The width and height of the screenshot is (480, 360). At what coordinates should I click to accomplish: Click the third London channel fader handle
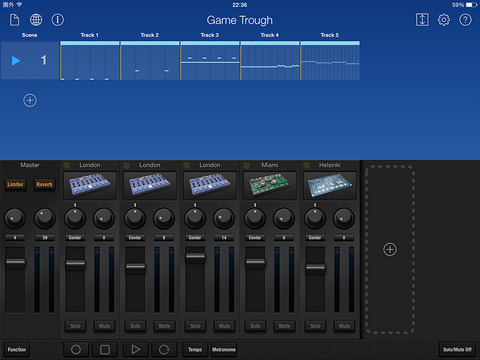click(x=195, y=256)
